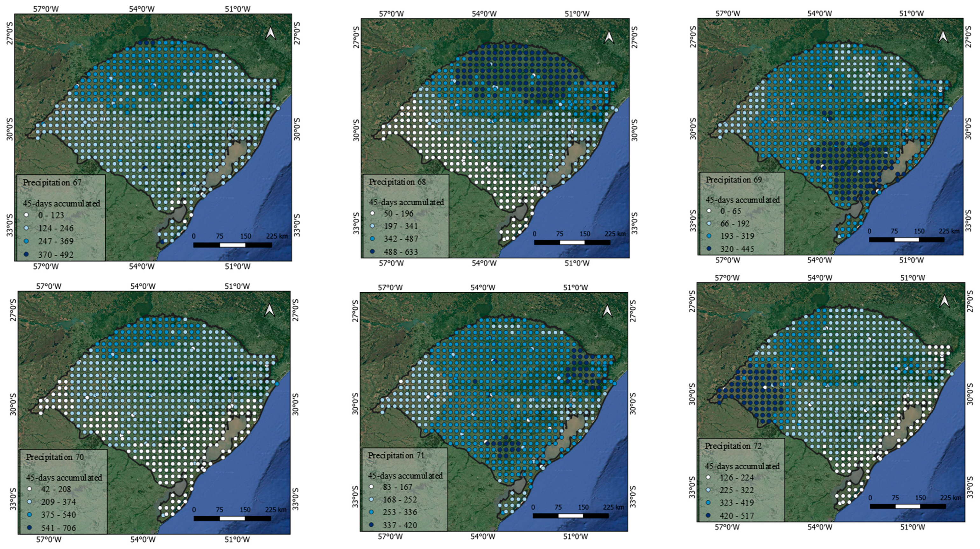Click north arrow on Precipitation 72 map

pos(945,301)
